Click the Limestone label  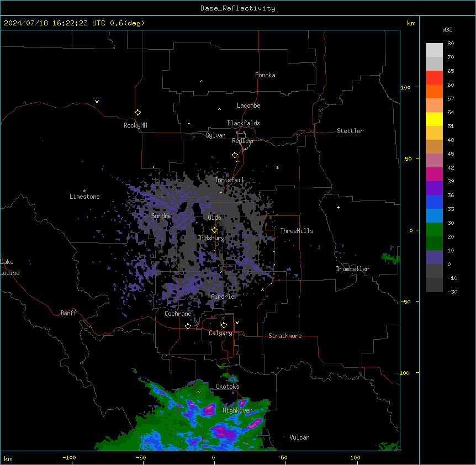pos(84,197)
